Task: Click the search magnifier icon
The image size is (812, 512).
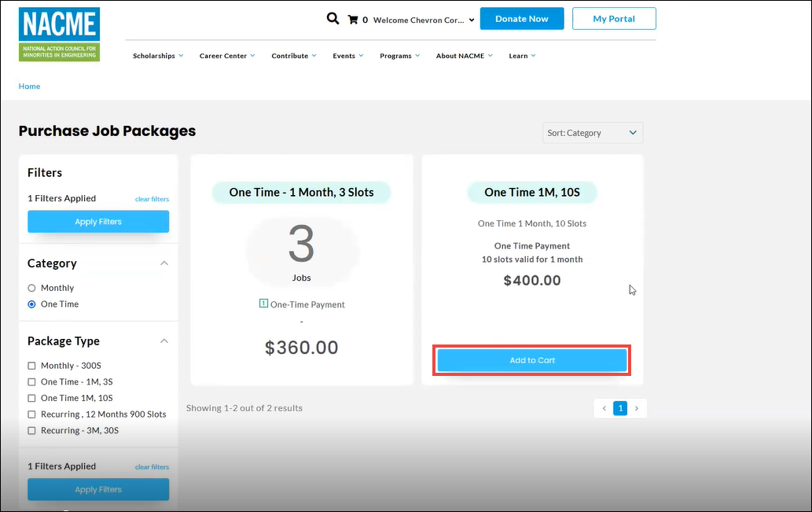Action: [333, 19]
